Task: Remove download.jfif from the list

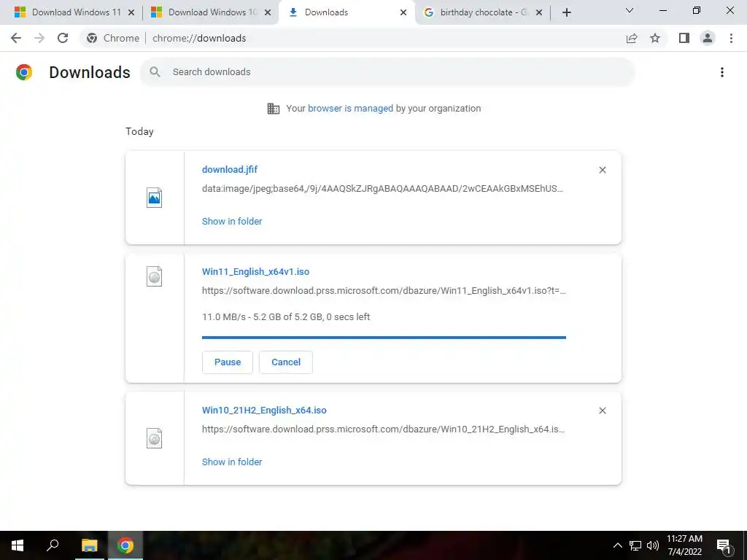Action: pos(602,170)
